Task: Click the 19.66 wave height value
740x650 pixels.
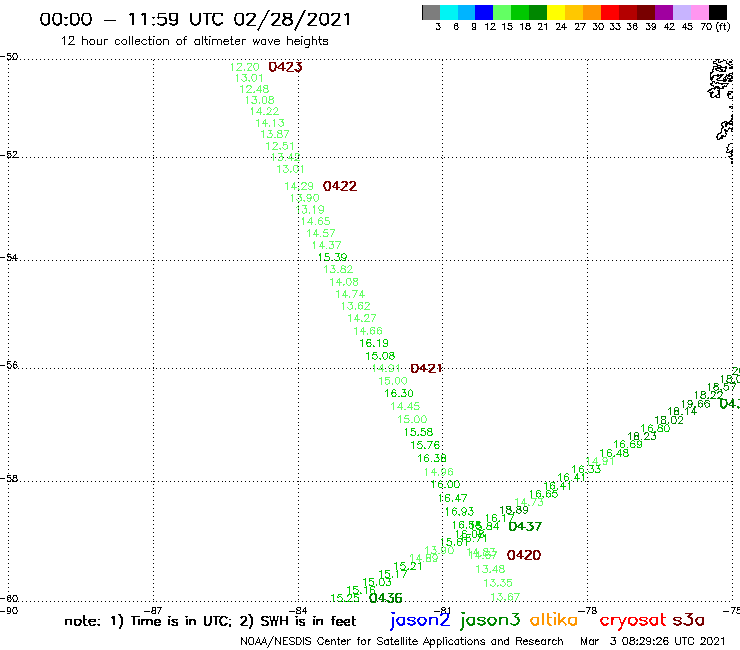Action: (x=696, y=404)
